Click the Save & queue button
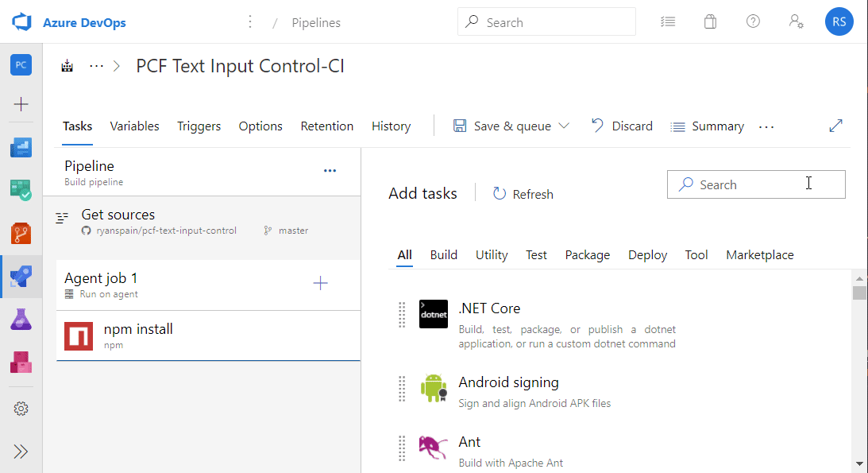 point(503,126)
